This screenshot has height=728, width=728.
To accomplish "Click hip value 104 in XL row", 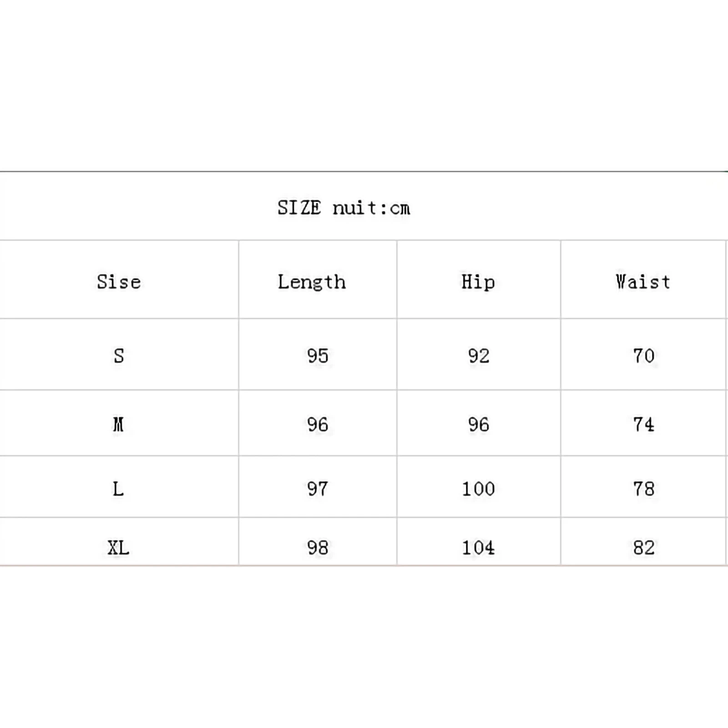I will pyautogui.click(x=478, y=547).
